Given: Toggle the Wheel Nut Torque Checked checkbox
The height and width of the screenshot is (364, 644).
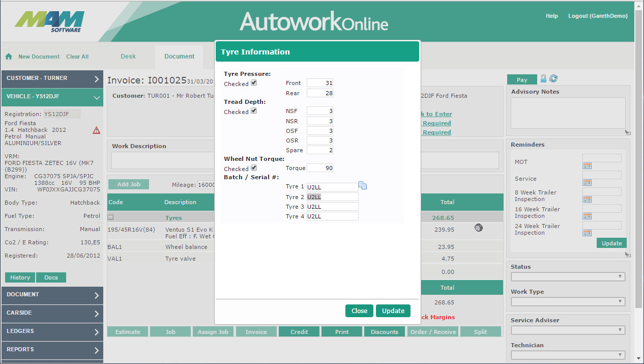Looking at the screenshot, I should click(x=254, y=167).
